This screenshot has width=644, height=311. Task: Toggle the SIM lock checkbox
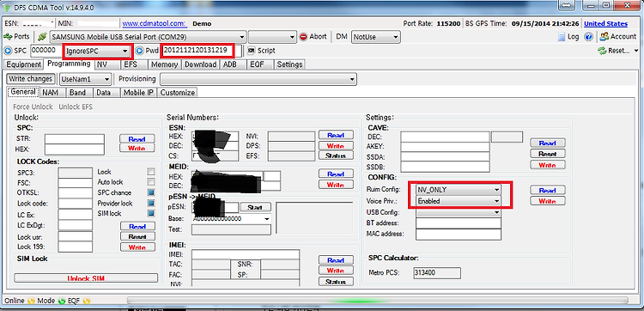[151, 214]
